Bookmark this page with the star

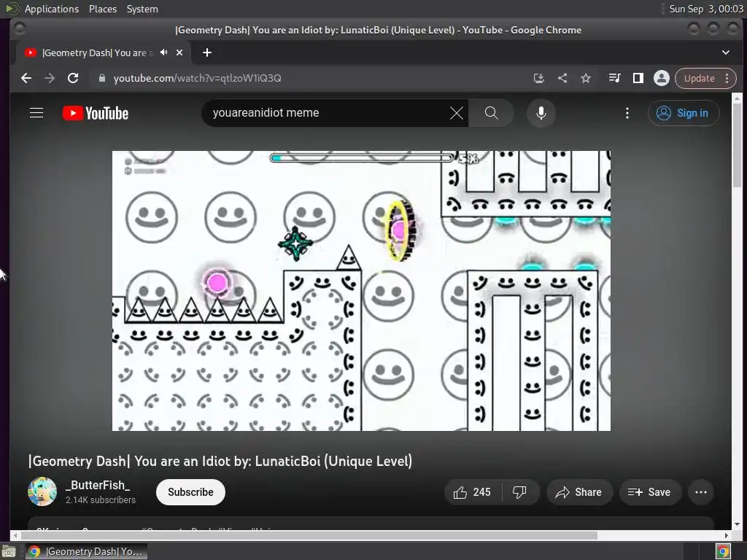(586, 78)
